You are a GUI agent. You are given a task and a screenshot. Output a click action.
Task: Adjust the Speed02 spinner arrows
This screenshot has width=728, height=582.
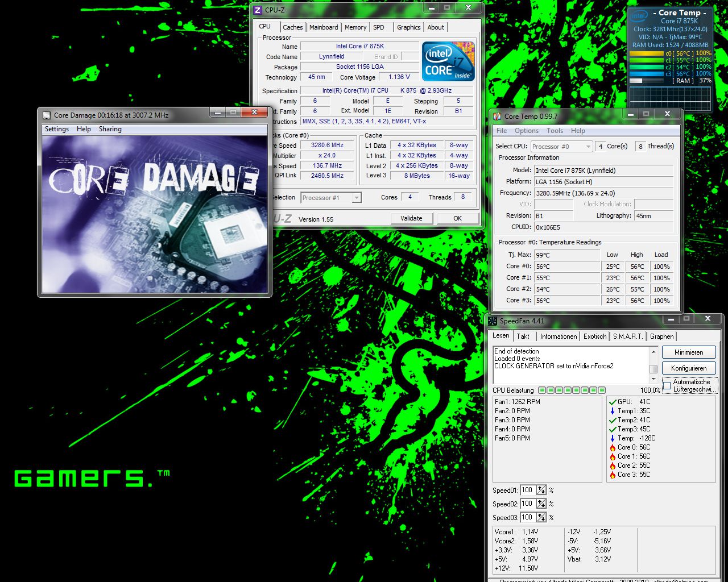pos(541,504)
